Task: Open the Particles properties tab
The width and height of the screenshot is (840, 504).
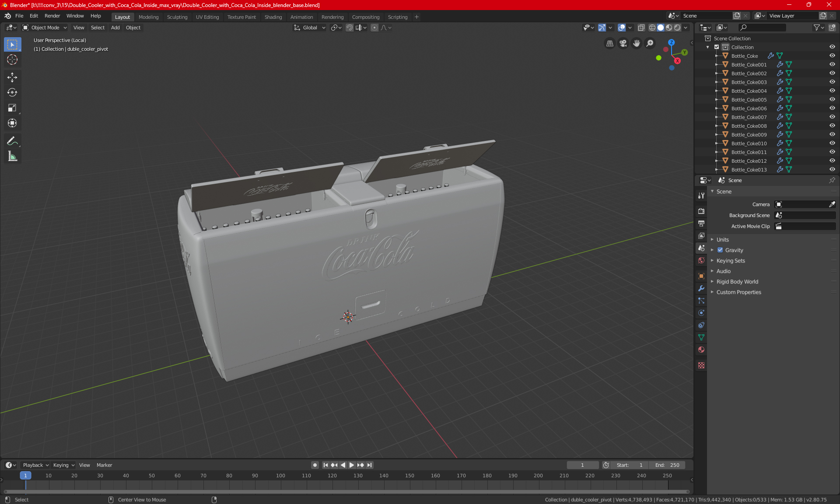Action: (701, 301)
